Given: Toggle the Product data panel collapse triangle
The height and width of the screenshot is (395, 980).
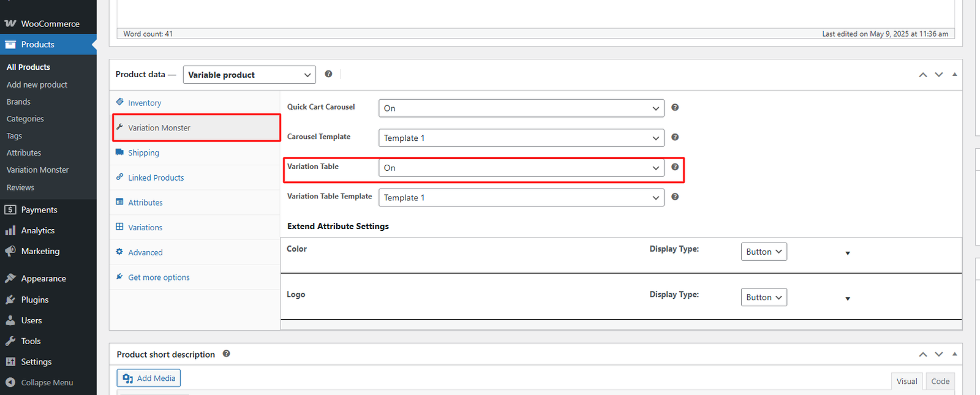Looking at the screenshot, I should coord(954,75).
